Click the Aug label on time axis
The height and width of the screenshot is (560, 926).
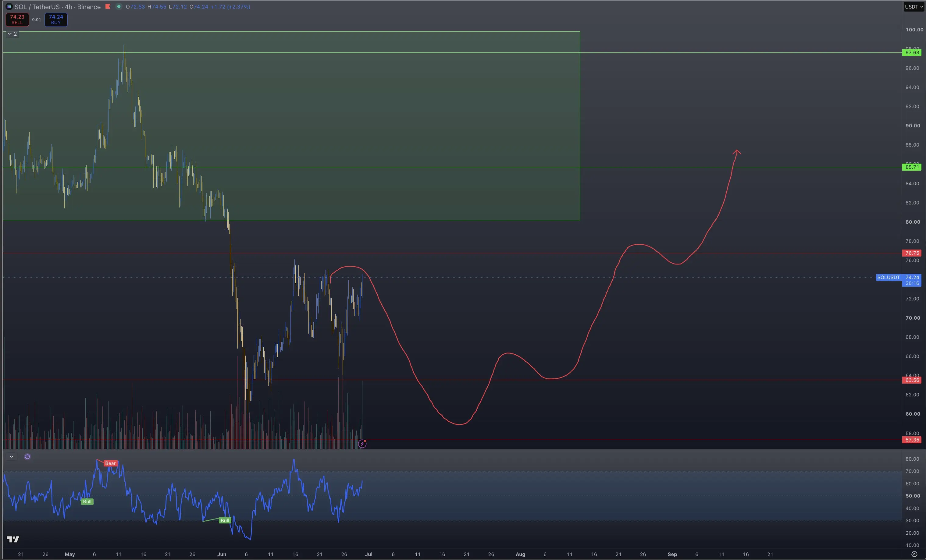(521, 555)
